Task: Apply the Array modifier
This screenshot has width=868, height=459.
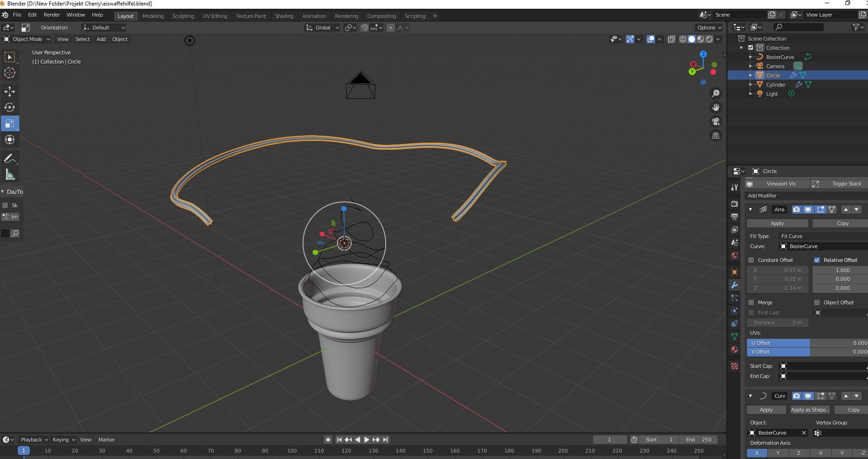Action: coord(777,223)
